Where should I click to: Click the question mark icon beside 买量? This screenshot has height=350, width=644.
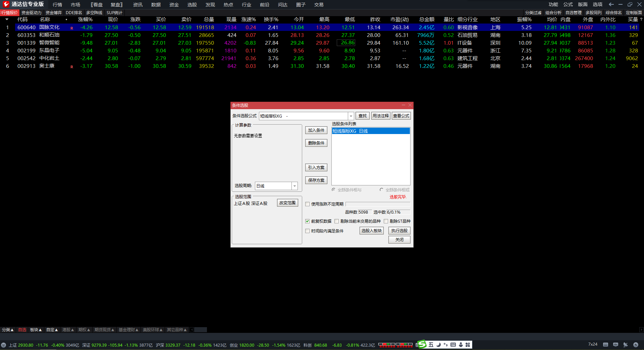641,19
